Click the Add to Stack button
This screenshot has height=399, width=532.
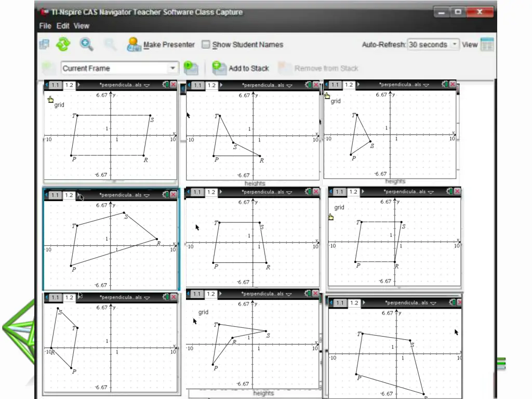click(241, 68)
